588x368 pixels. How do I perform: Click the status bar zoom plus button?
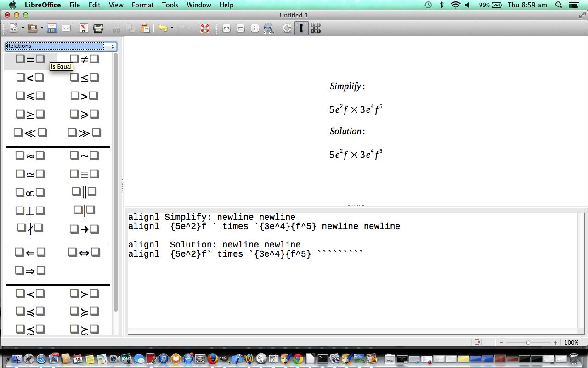pyautogui.click(x=555, y=343)
